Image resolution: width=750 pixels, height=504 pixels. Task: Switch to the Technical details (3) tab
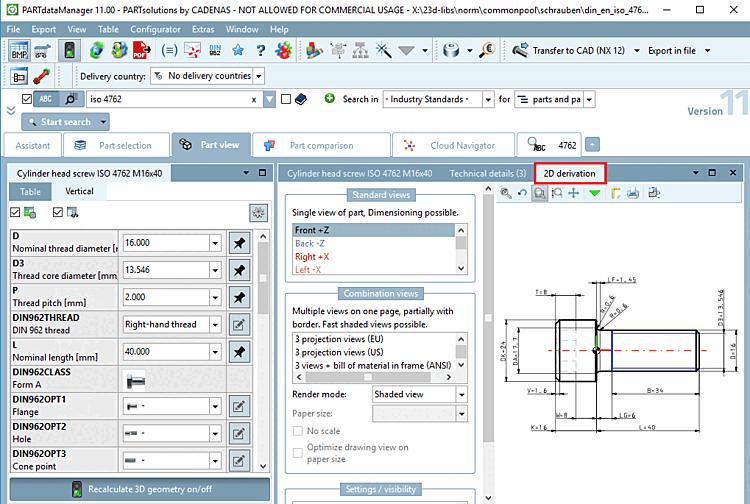pos(487,173)
